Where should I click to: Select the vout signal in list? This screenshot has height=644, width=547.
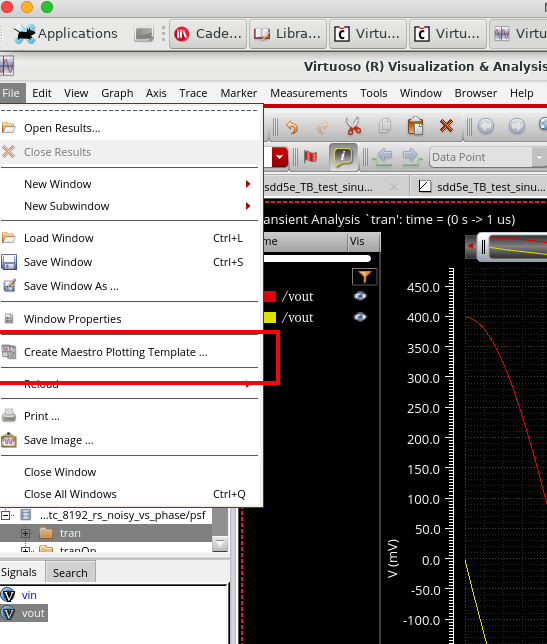(x=24, y=613)
